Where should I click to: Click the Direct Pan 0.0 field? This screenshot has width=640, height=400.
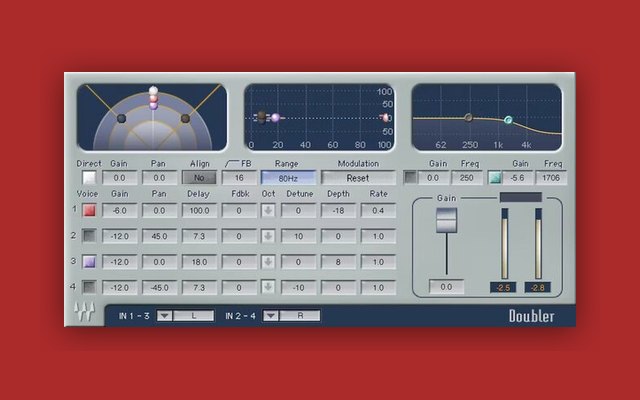point(159,178)
